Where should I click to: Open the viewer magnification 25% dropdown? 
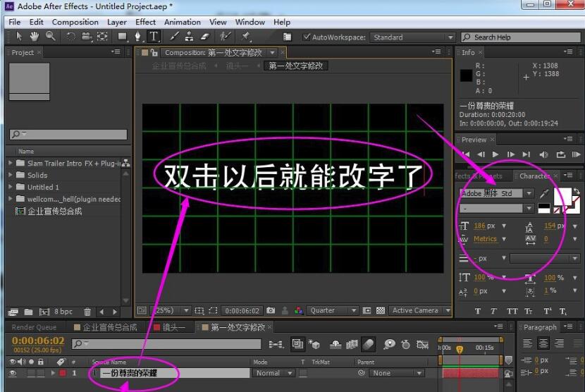(x=170, y=310)
